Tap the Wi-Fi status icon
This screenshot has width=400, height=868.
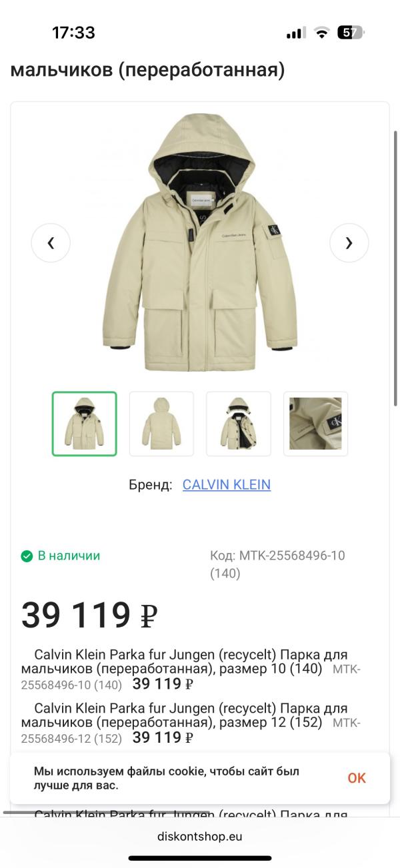coord(322,33)
